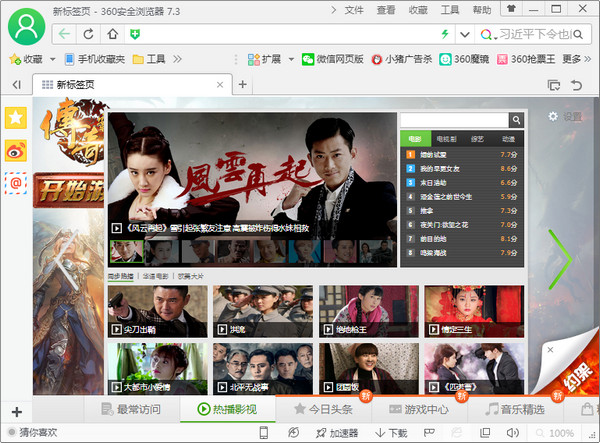
Task: Open the 设置 gear on new tab page
Action: tap(565, 116)
